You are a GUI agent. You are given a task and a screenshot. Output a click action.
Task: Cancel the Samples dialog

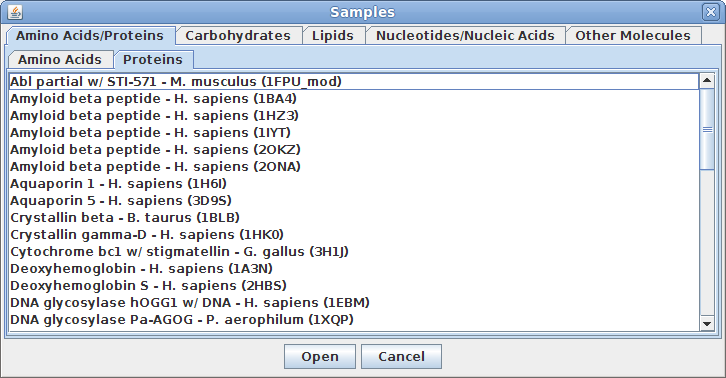(x=401, y=357)
